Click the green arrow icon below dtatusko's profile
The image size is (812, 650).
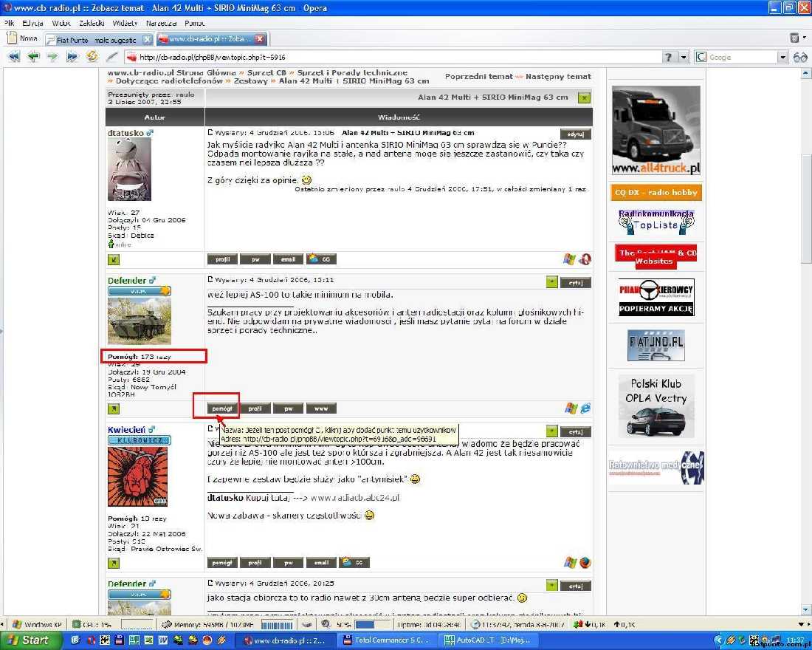[x=114, y=259]
